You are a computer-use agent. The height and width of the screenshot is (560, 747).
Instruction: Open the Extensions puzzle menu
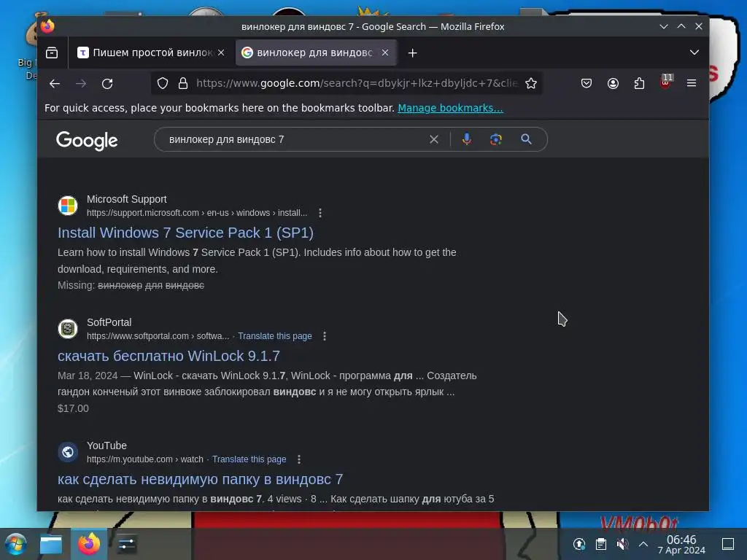coord(639,83)
